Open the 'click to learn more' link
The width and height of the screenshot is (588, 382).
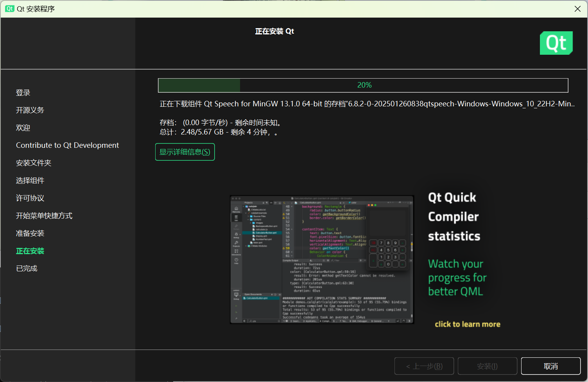point(467,324)
